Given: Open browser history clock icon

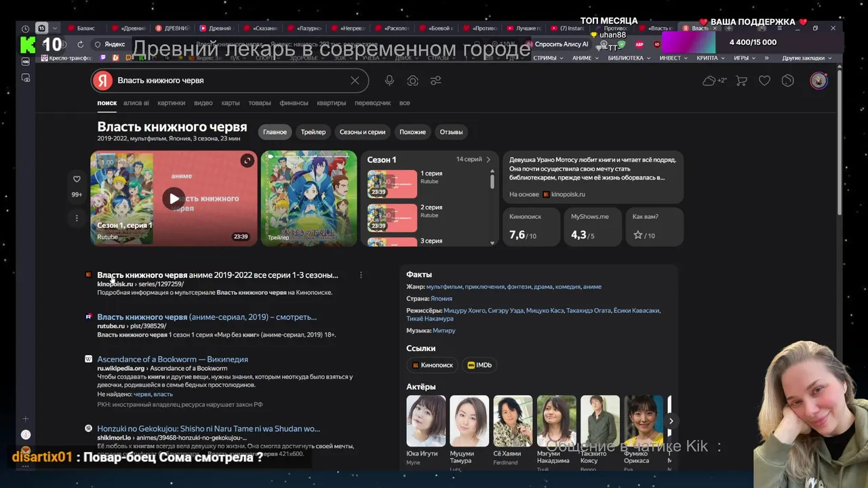Looking at the screenshot, I should [x=25, y=28].
